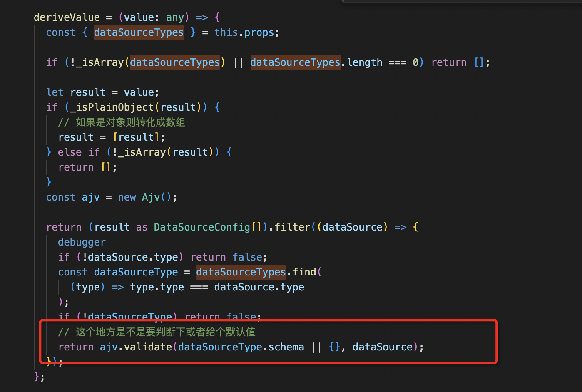This screenshot has width=582, height=392.
Task: Click the new Ajv() constructor call
Action: point(146,197)
